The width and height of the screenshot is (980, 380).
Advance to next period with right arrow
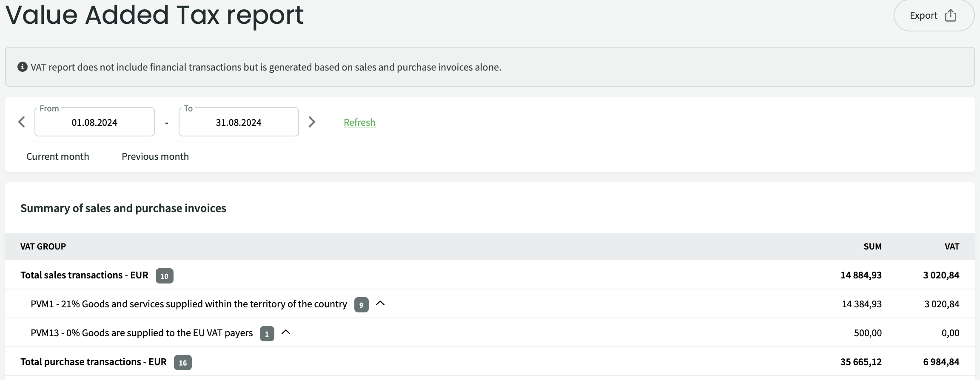tap(311, 122)
